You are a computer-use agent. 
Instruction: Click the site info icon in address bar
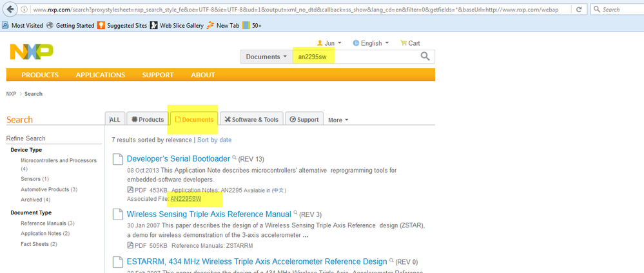[x=24, y=10]
